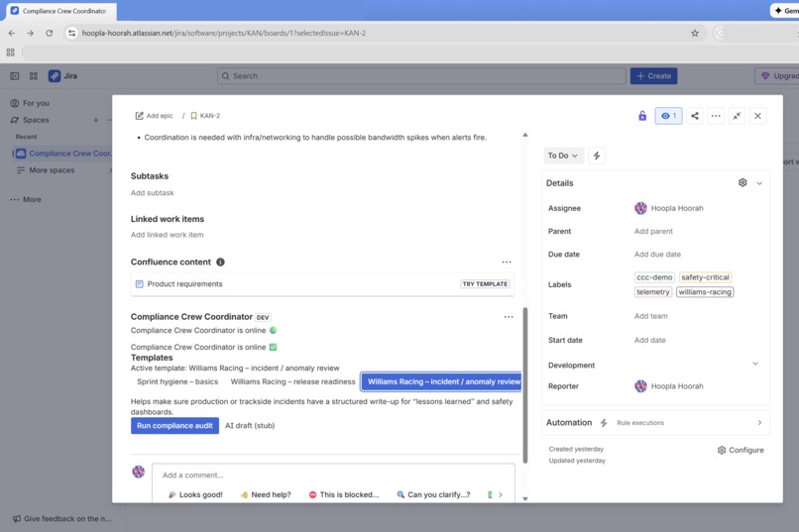
Task: Show Confluence content info icon
Action: coord(220,262)
